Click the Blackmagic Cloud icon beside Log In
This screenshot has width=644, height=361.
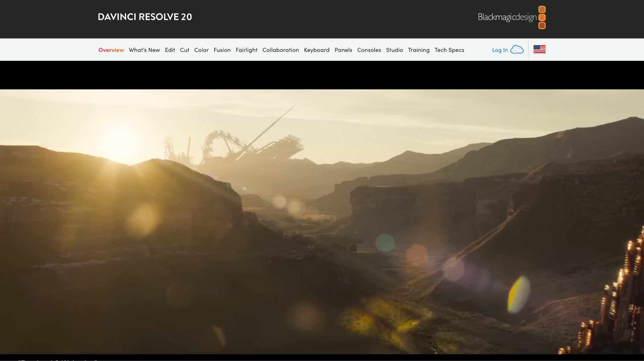click(517, 50)
